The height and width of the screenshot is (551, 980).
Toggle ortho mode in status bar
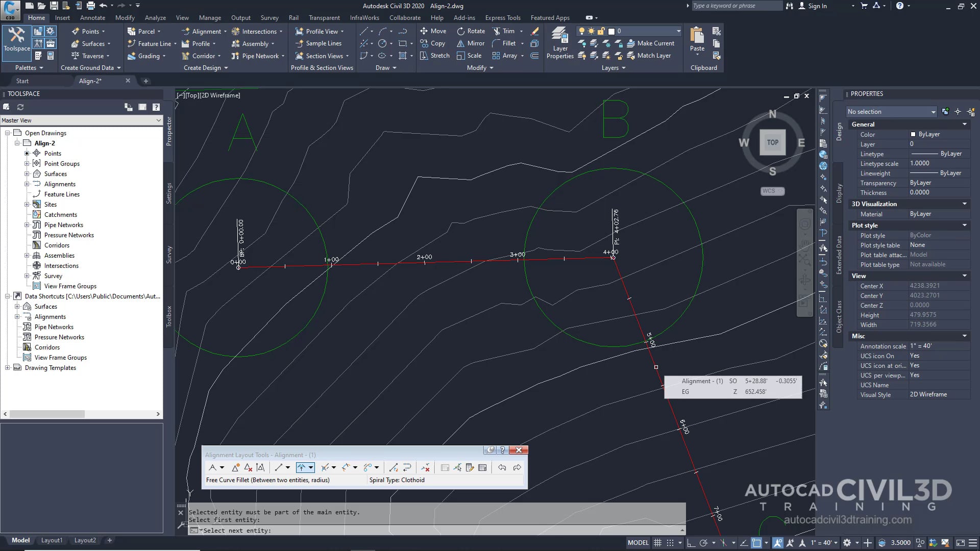coord(691,543)
